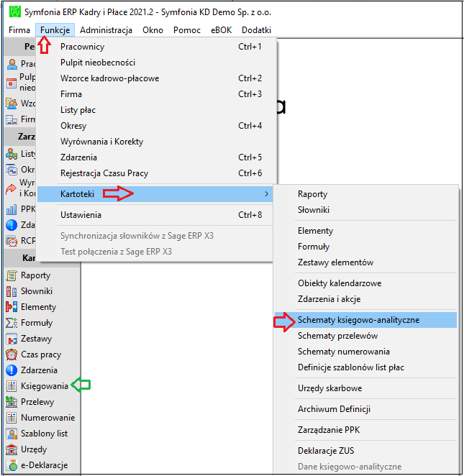Viewport: 464px width, 476px height.
Task: Open Listy płac sidebar icon
Action: coord(12,154)
